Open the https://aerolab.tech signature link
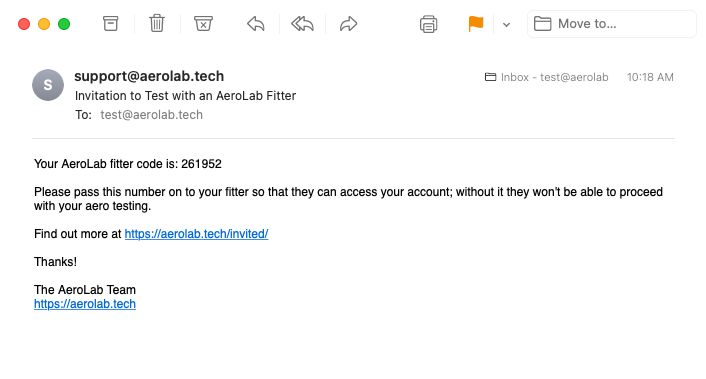 tap(85, 304)
